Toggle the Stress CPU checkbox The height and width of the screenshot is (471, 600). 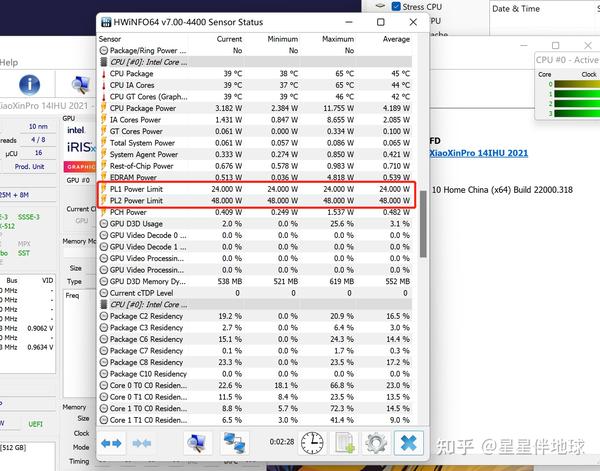396,7
